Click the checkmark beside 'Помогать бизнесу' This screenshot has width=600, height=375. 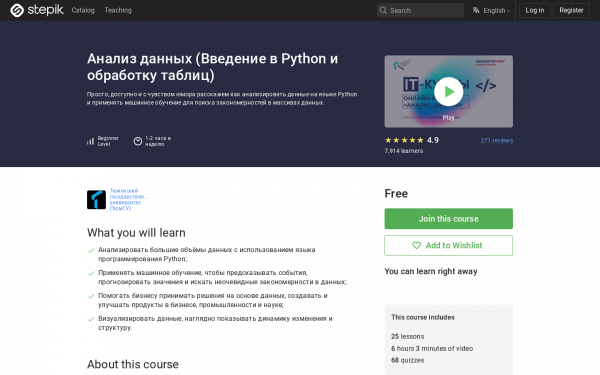(91, 297)
